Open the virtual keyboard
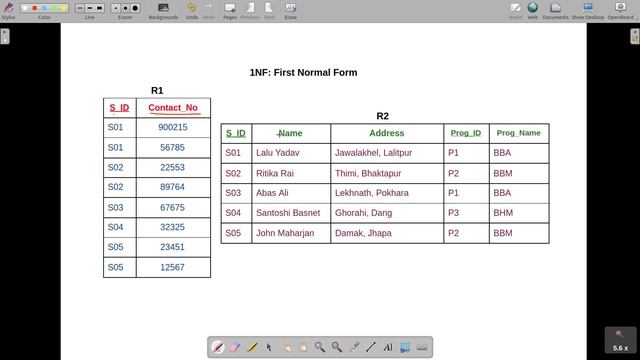This screenshot has height=360, width=640. tap(422, 347)
